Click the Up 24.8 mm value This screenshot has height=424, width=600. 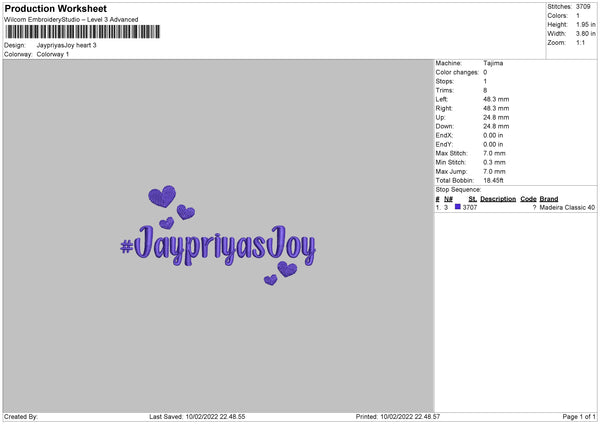coord(496,117)
